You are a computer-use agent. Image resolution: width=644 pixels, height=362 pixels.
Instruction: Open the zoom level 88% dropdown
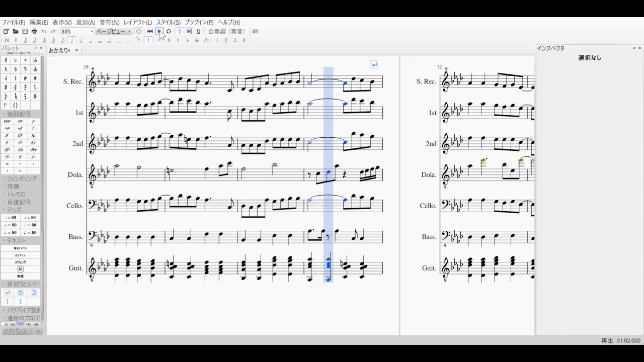(x=77, y=31)
